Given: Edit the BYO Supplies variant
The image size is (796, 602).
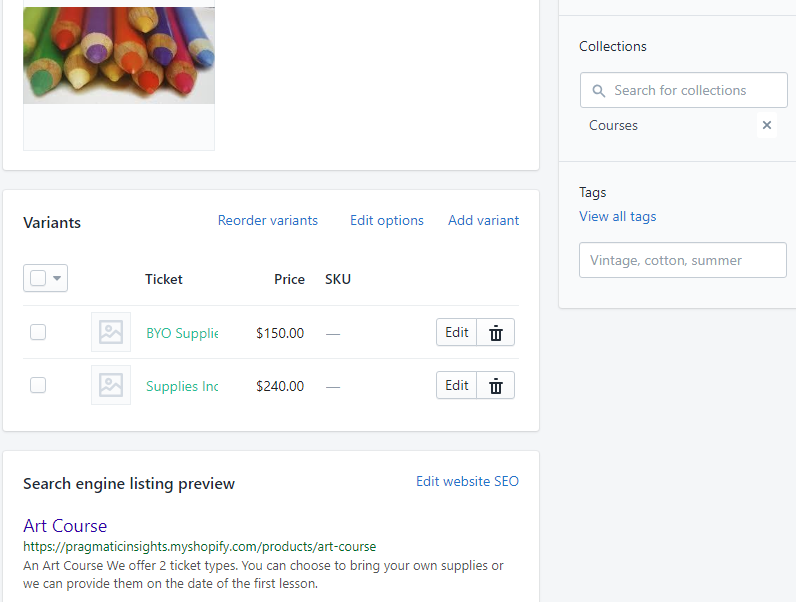Looking at the screenshot, I should click(456, 332).
